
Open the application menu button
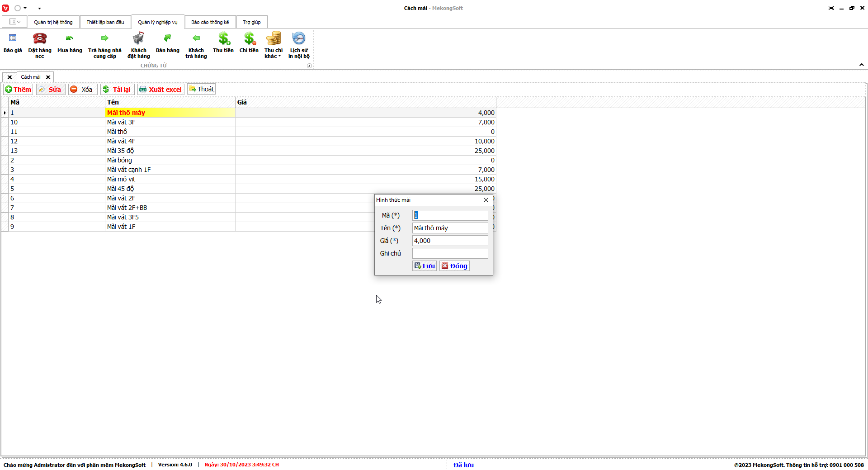[14, 22]
